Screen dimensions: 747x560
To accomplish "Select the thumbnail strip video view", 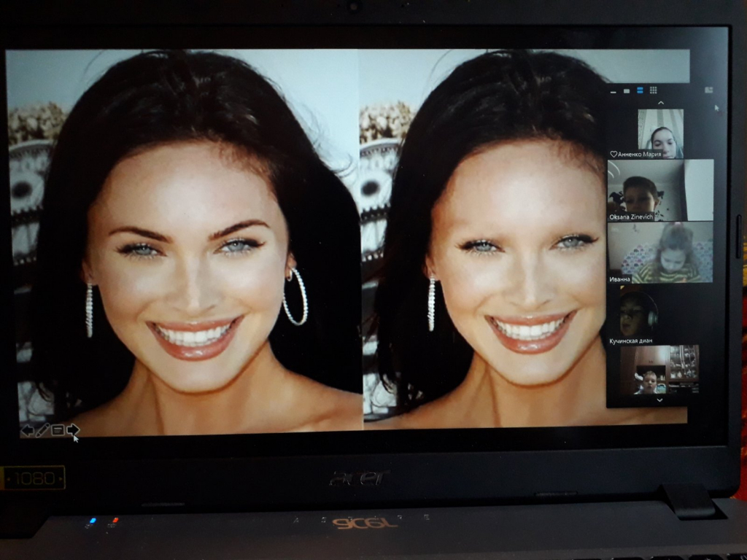I will (x=640, y=90).
